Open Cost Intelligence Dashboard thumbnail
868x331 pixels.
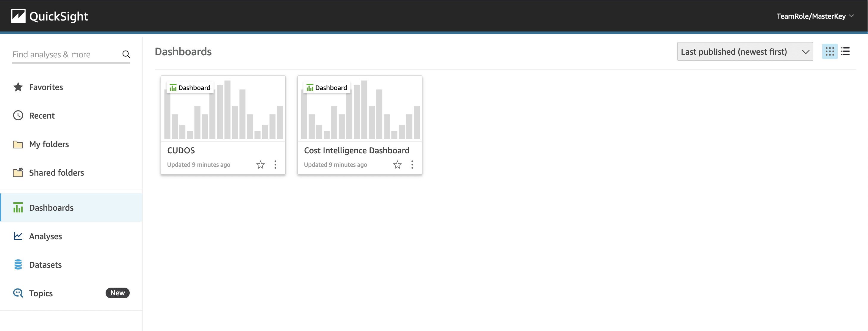coord(360,108)
